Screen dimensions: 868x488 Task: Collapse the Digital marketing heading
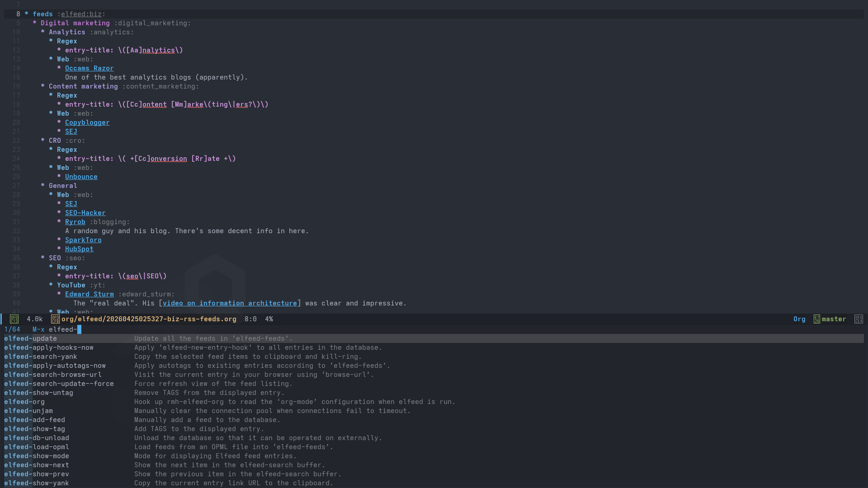(x=75, y=23)
